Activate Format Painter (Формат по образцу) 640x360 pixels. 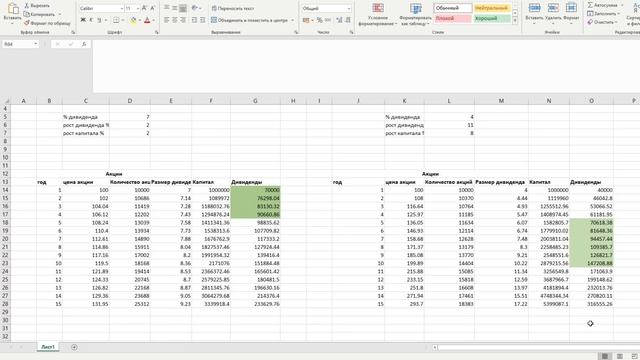47,23
